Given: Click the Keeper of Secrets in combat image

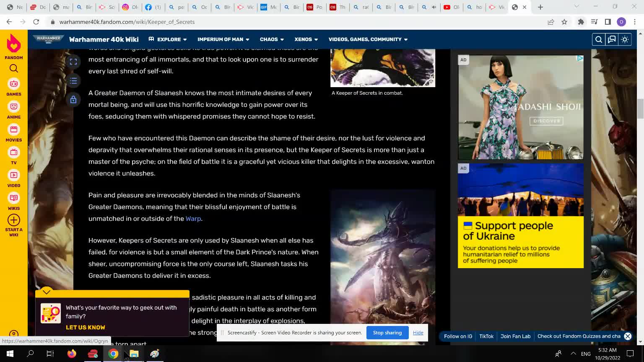Looking at the screenshot, I should pos(383,68).
